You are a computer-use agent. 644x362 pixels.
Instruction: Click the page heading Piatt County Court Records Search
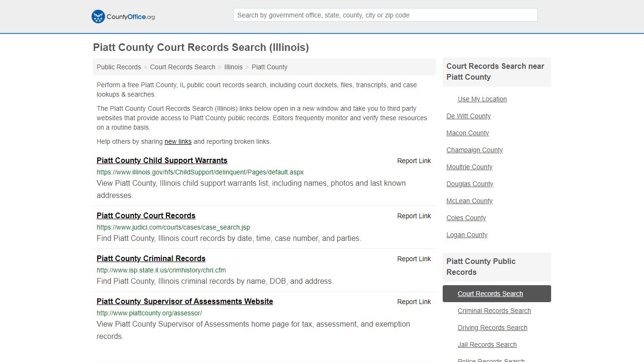pos(201,47)
